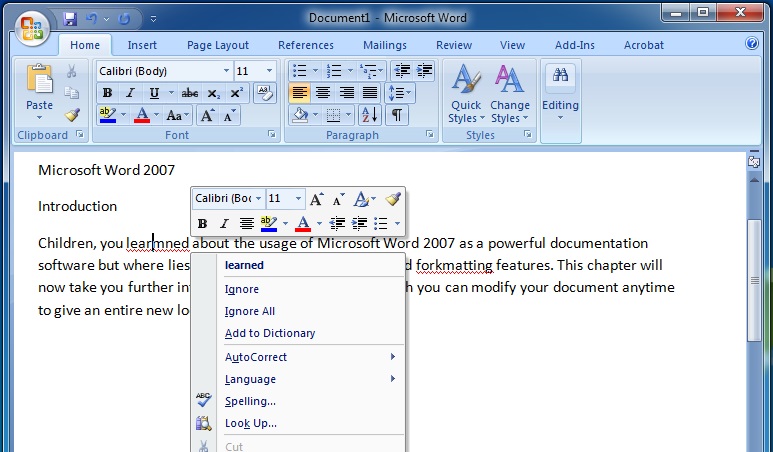The width and height of the screenshot is (773, 452).
Task: Open Paragraph dialog box launcher
Action: (429, 134)
